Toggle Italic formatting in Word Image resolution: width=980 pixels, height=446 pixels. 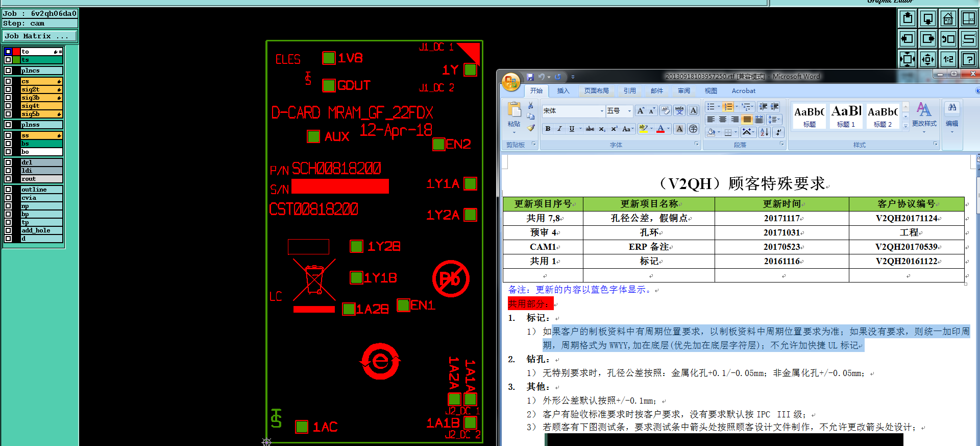click(x=559, y=129)
